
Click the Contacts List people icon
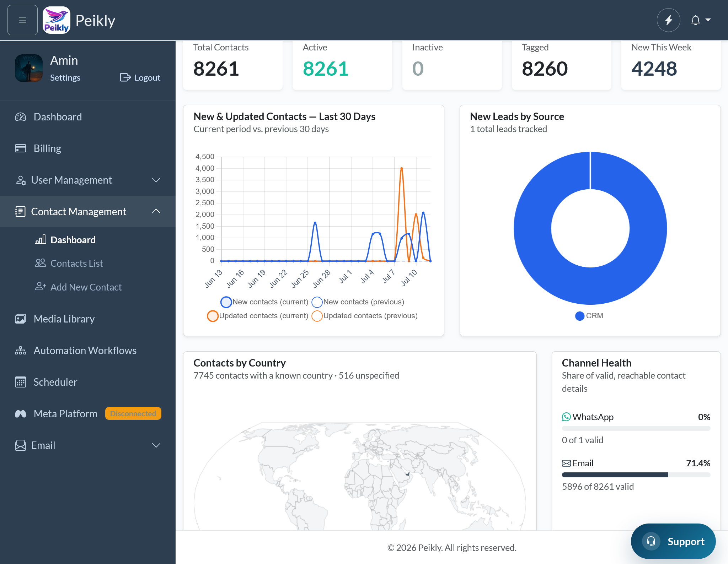click(x=41, y=263)
